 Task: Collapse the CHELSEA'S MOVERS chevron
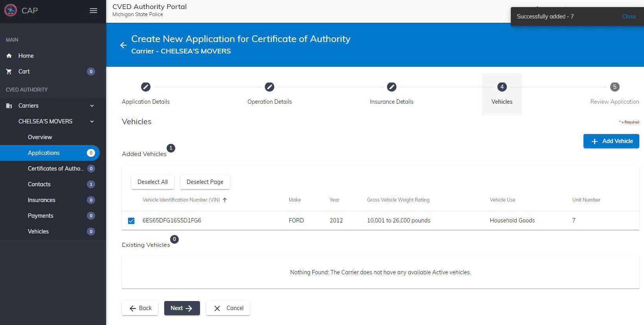tap(92, 121)
